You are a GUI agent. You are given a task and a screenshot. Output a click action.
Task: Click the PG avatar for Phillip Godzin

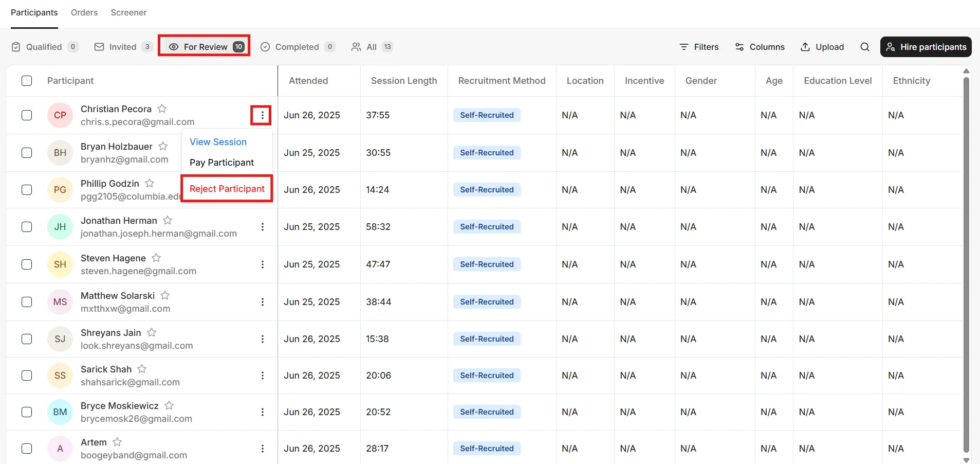tap(60, 190)
